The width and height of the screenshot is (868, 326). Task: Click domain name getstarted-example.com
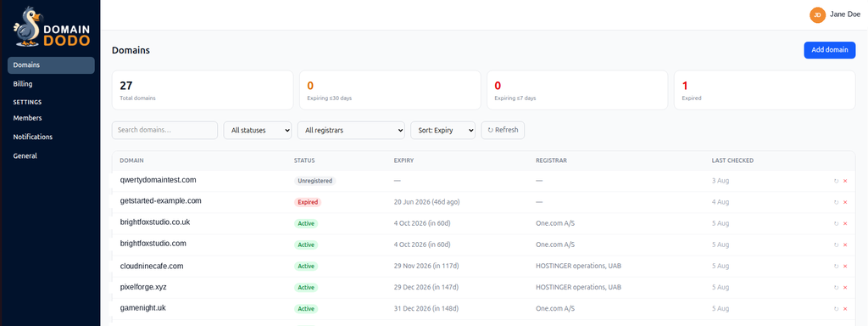click(160, 200)
